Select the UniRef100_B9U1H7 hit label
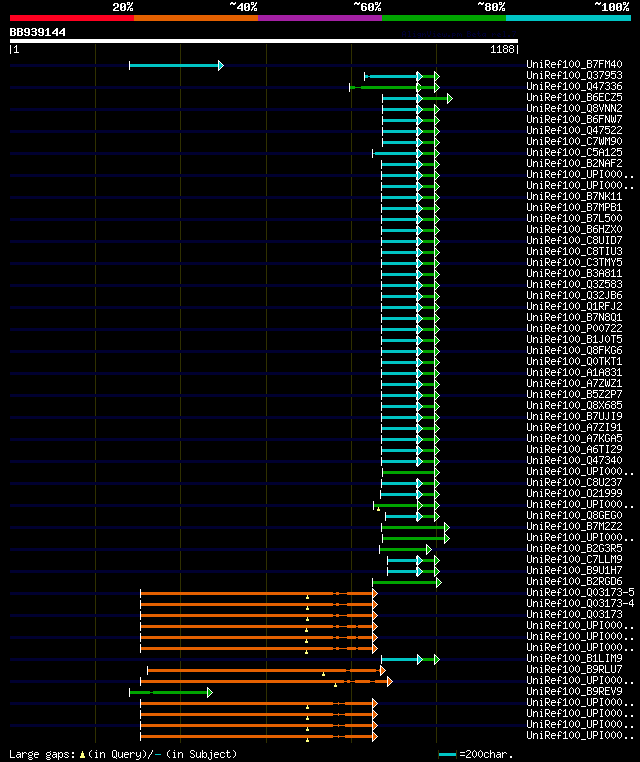The height and width of the screenshot is (762, 640). pos(574,570)
